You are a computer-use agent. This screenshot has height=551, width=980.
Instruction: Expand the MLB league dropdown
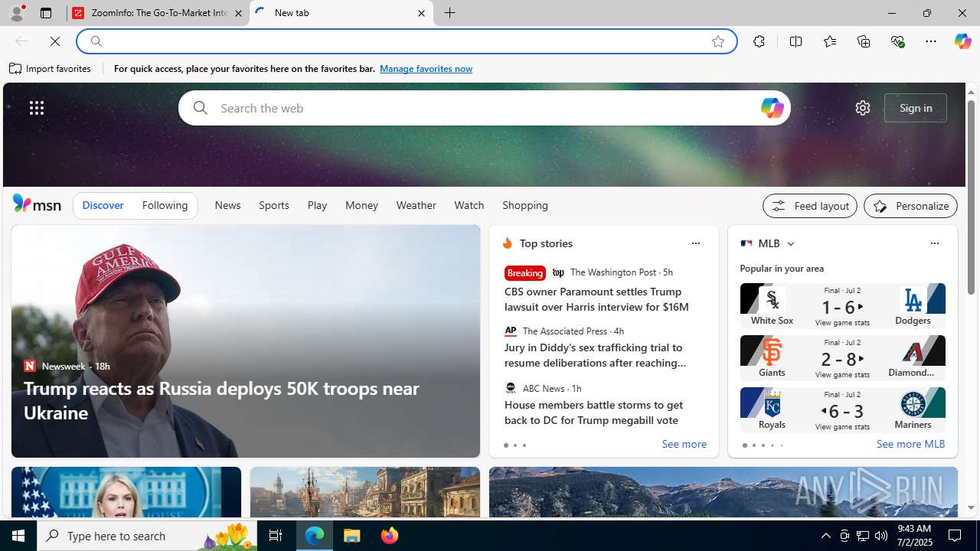[790, 243]
